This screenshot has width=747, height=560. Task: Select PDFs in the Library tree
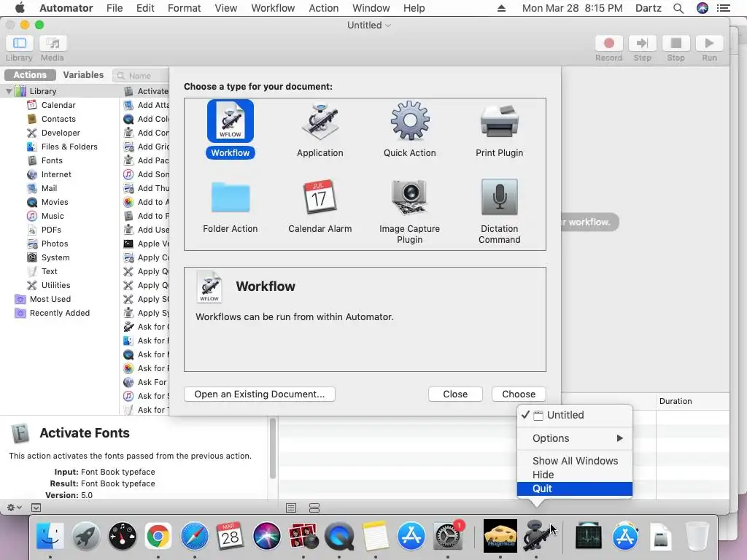51,230
